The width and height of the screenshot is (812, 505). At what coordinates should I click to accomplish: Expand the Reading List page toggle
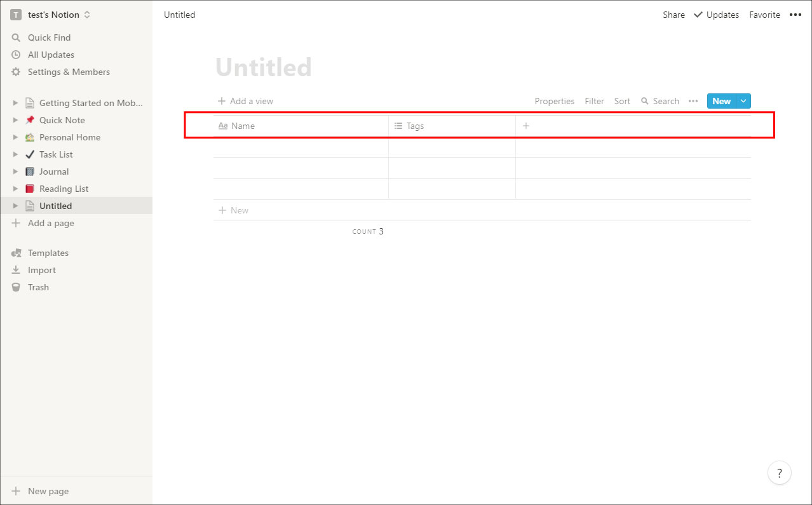[16, 189]
